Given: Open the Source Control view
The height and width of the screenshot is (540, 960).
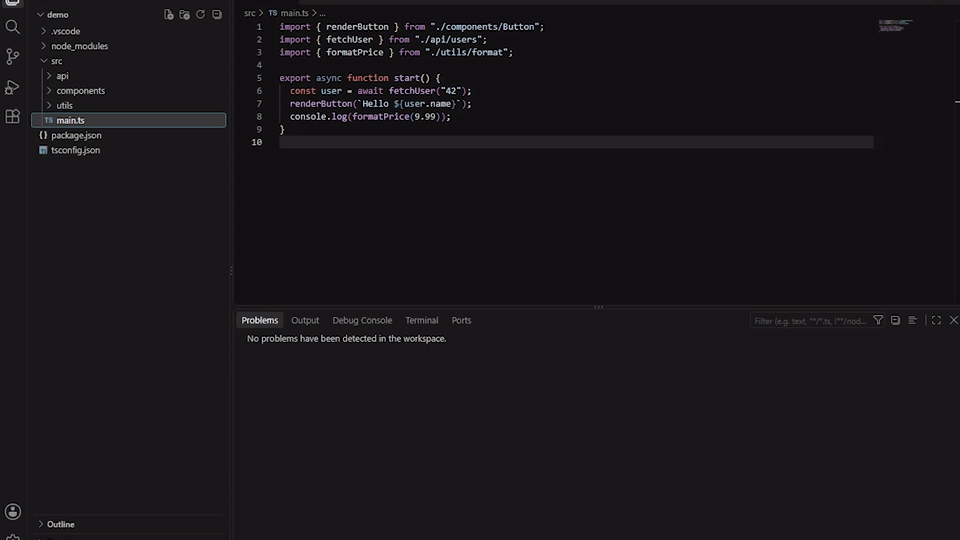Looking at the screenshot, I should tap(12, 56).
